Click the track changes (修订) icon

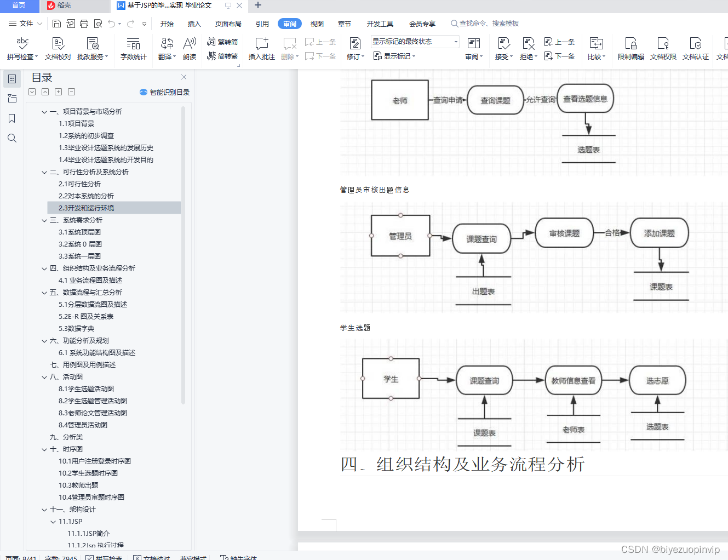coord(355,44)
